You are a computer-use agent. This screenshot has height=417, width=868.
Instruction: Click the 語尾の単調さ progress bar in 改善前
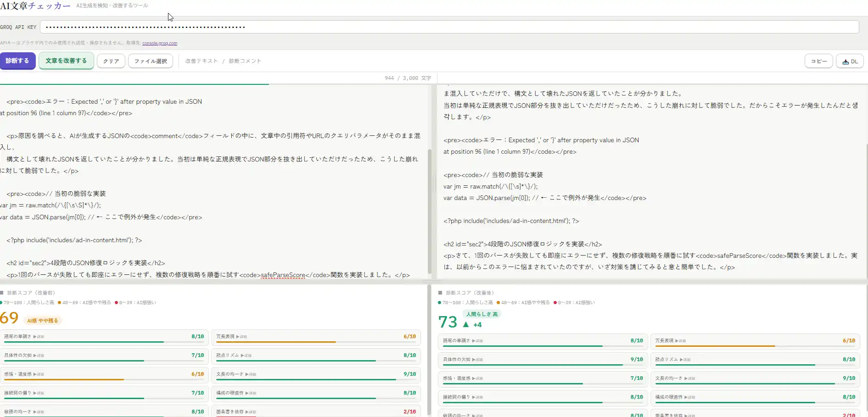click(104, 342)
